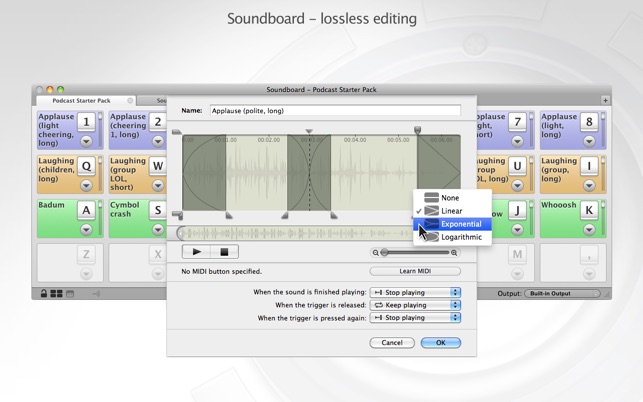
Task: Open the options arrow on Applause light long pad
Action: 589,142
